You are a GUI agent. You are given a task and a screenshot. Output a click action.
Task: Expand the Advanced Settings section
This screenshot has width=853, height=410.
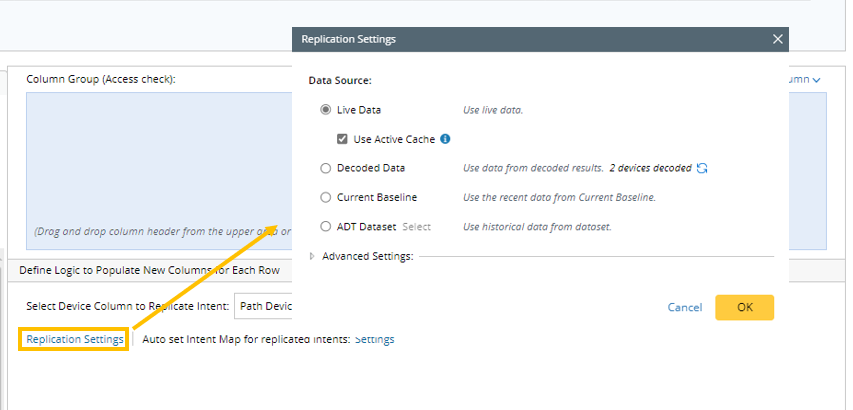tap(313, 257)
